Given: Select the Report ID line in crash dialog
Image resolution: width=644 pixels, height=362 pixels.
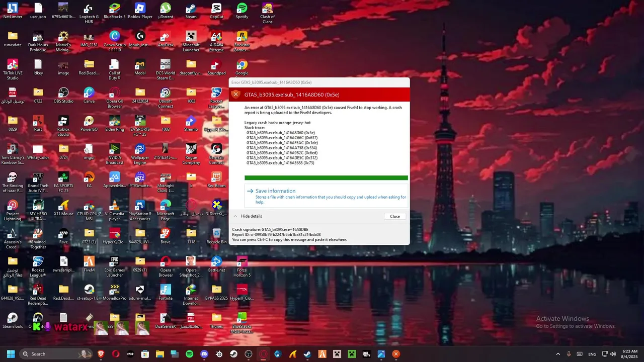Looking at the screenshot, I should (276, 234).
